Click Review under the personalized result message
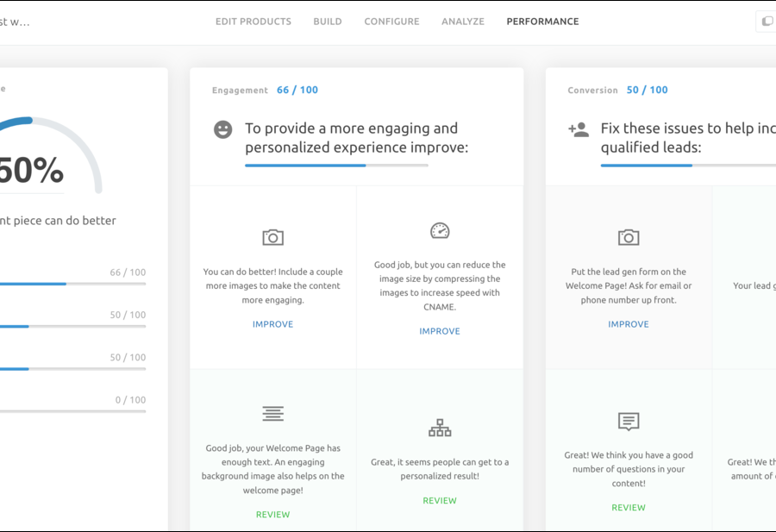 click(440, 501)
